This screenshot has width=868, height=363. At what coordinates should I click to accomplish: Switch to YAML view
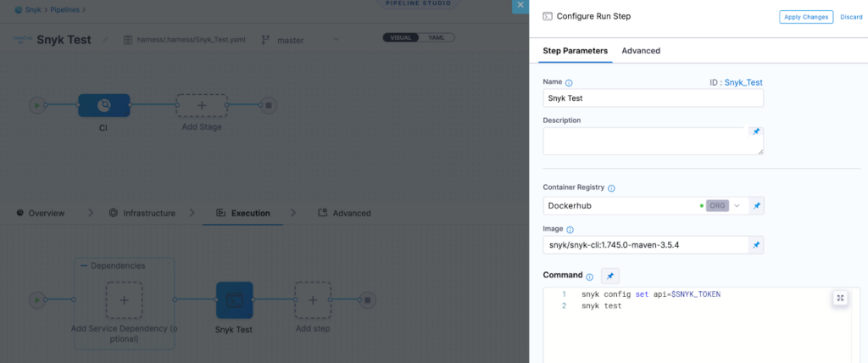click(x=437, y=37)
